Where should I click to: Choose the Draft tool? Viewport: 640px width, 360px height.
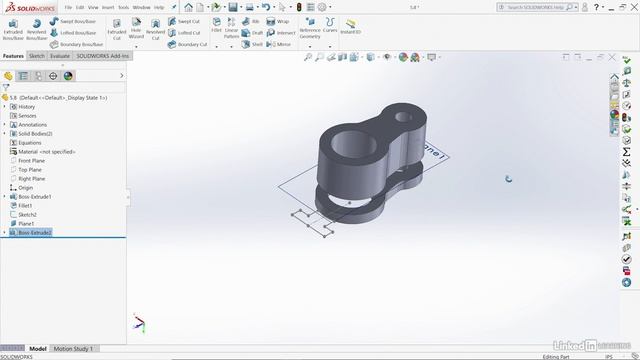click(x=252, y=33)
